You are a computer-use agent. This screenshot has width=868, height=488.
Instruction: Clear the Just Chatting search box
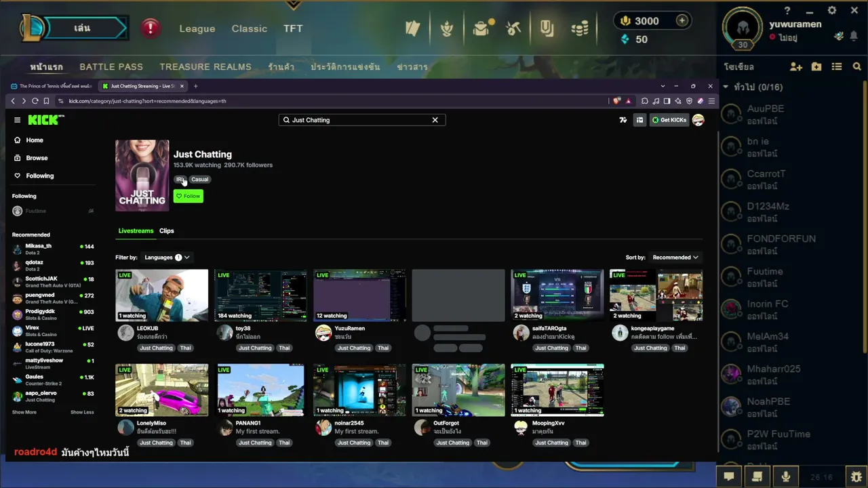435,120
